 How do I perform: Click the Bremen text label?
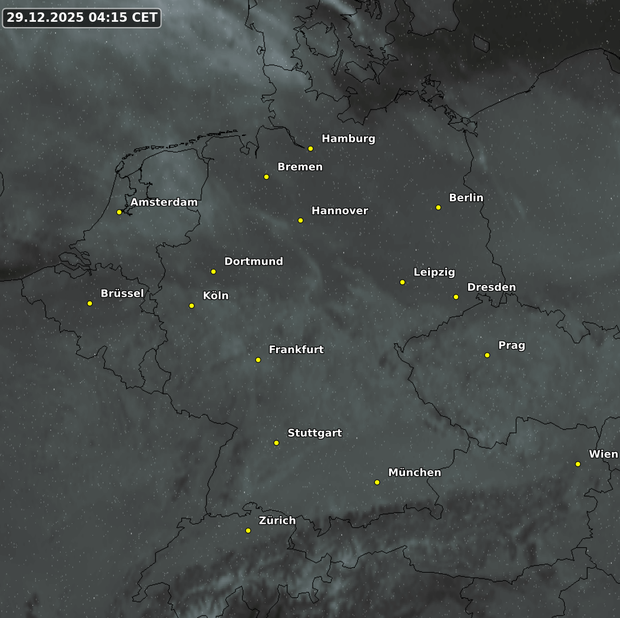click(x=299, y=167)
